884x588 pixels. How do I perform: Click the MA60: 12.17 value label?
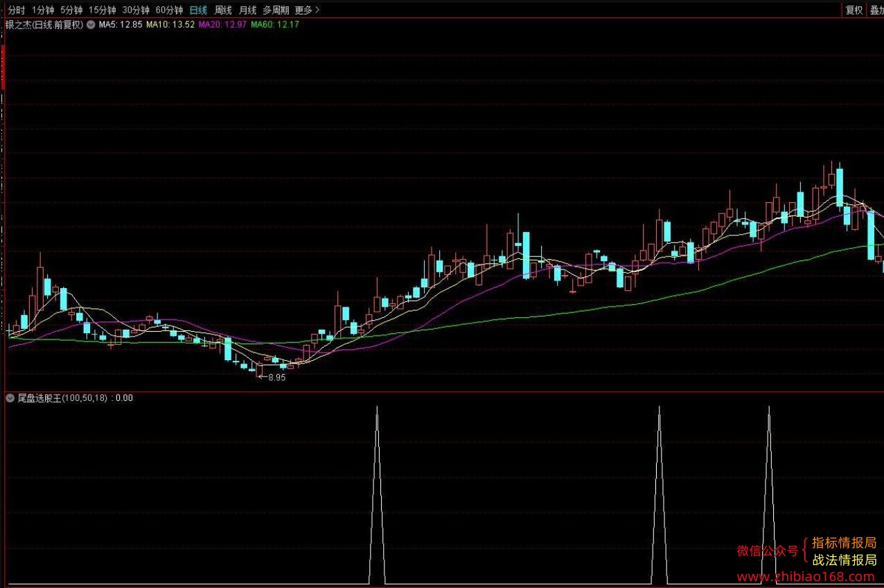[x=275, y=25]
